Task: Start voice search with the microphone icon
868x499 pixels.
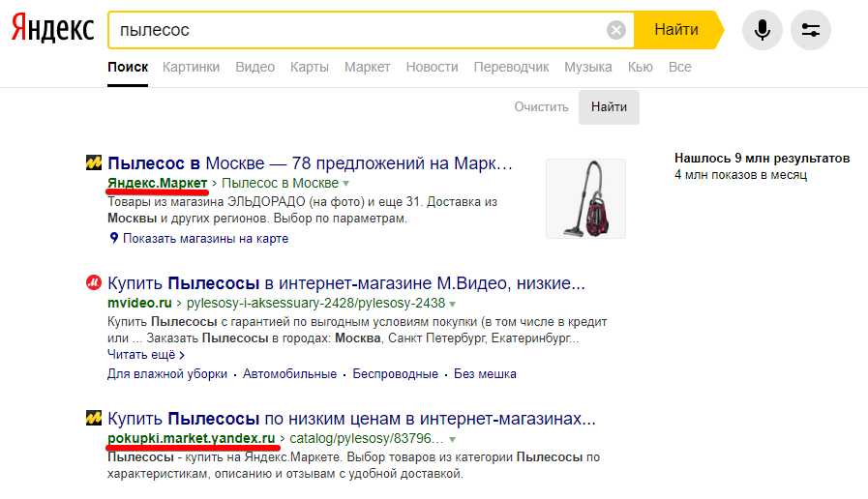Action: coord(762,30)
